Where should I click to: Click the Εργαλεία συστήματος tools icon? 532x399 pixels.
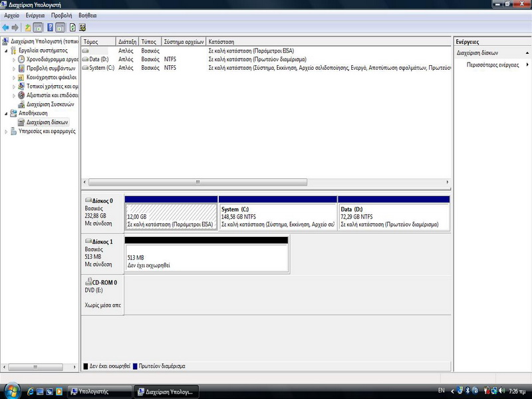13,51
